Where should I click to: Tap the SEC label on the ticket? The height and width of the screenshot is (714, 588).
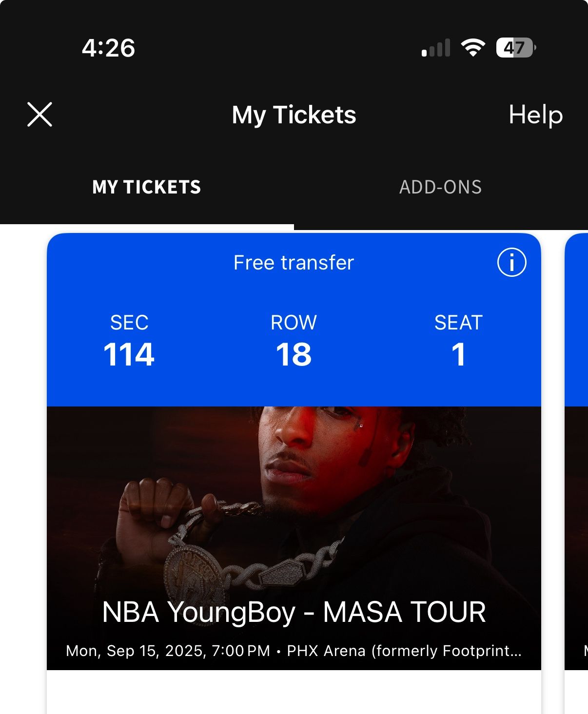point(129,323)
